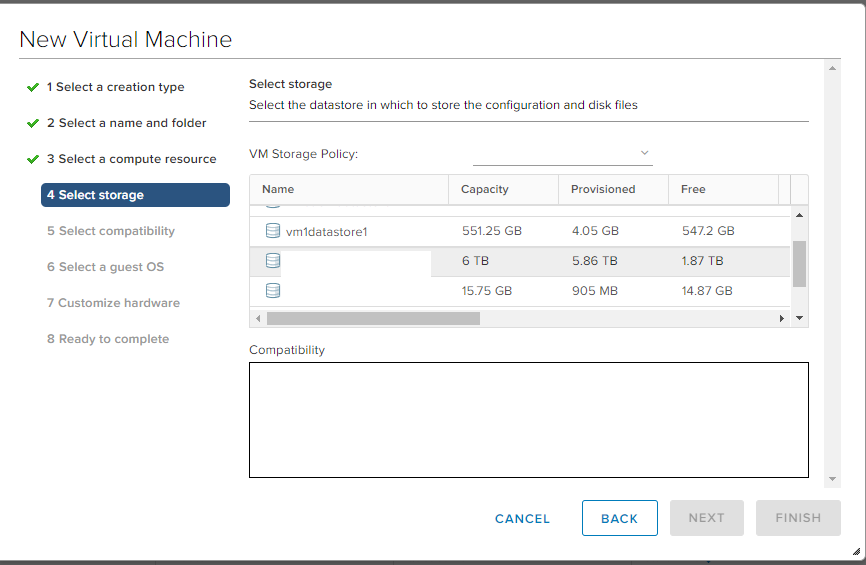Sort by the Provisioned column header
The image size is (866, 565).
613,189
